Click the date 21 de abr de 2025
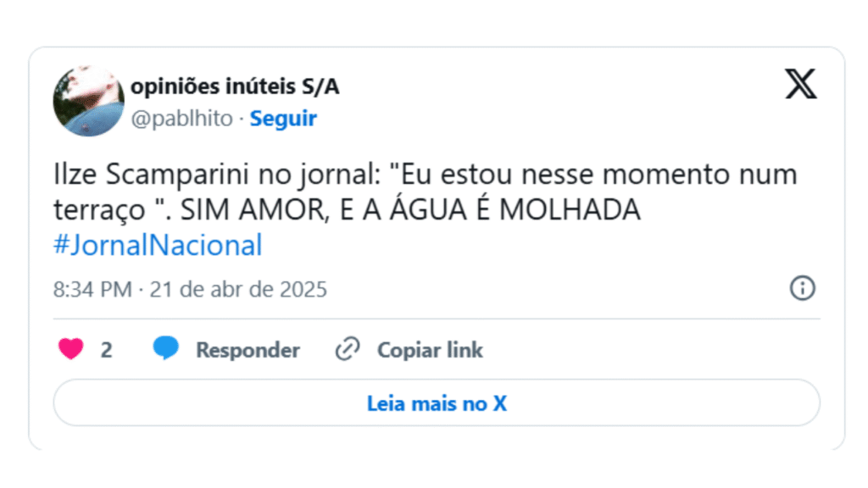868x488 pixels. 238,290
